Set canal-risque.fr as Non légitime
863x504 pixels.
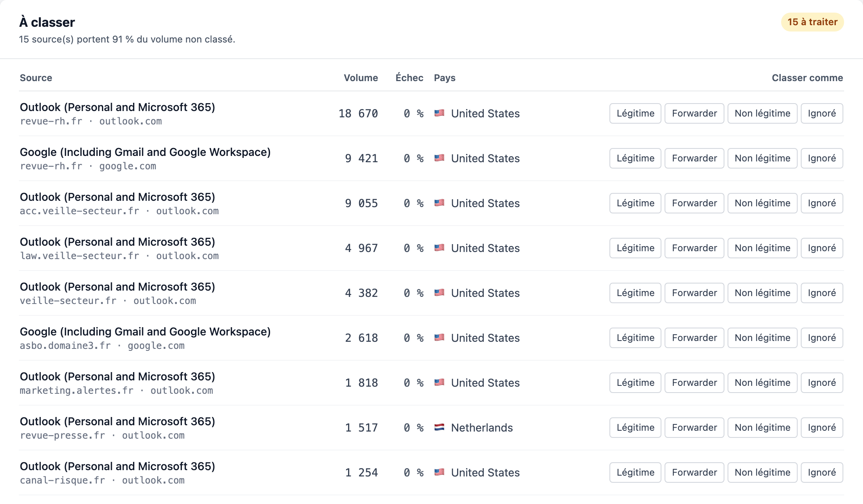point(762,472)
